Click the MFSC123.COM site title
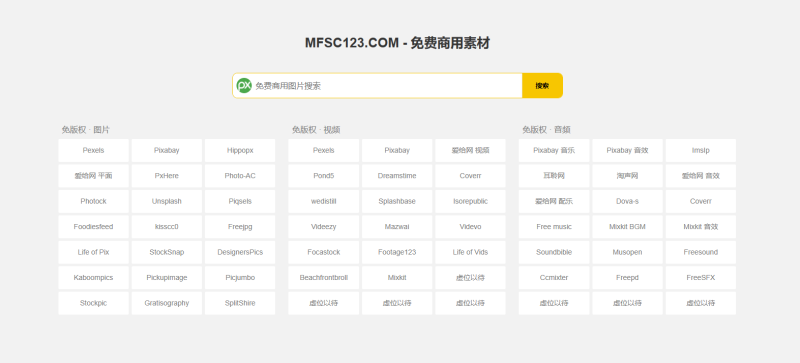This screenshot has height=363, width=800. pyautogui.click(x=397, y=43)
